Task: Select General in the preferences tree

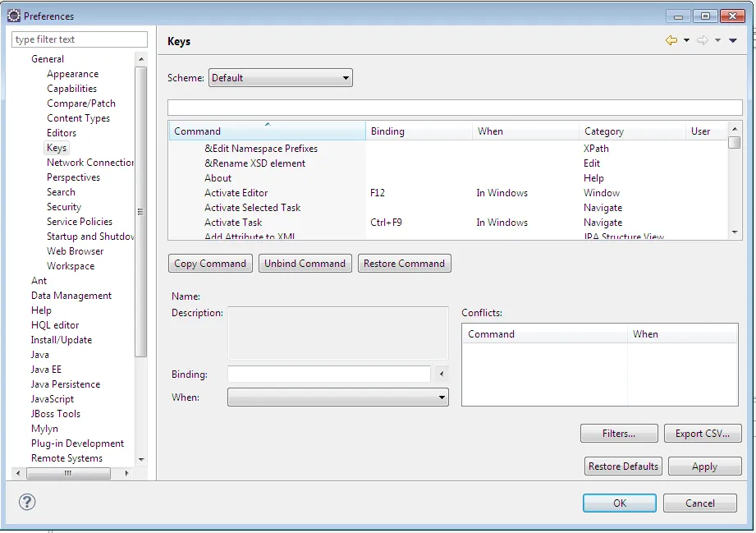Action: [48, 59]
